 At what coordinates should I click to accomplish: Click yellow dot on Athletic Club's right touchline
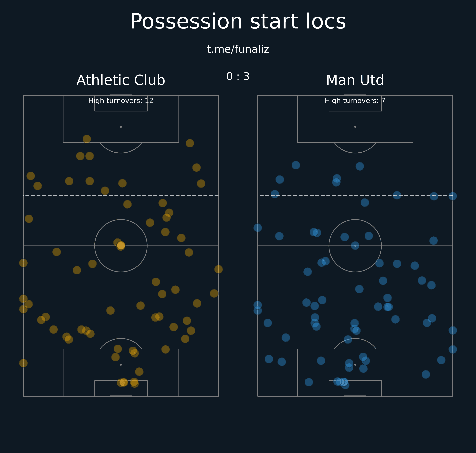[x=218, y=269]
